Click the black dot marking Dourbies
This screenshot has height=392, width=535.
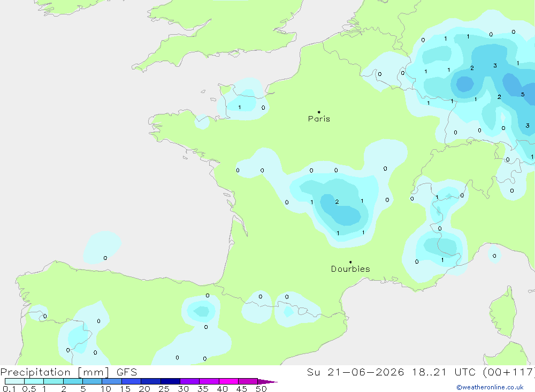[x=350, y=262]
